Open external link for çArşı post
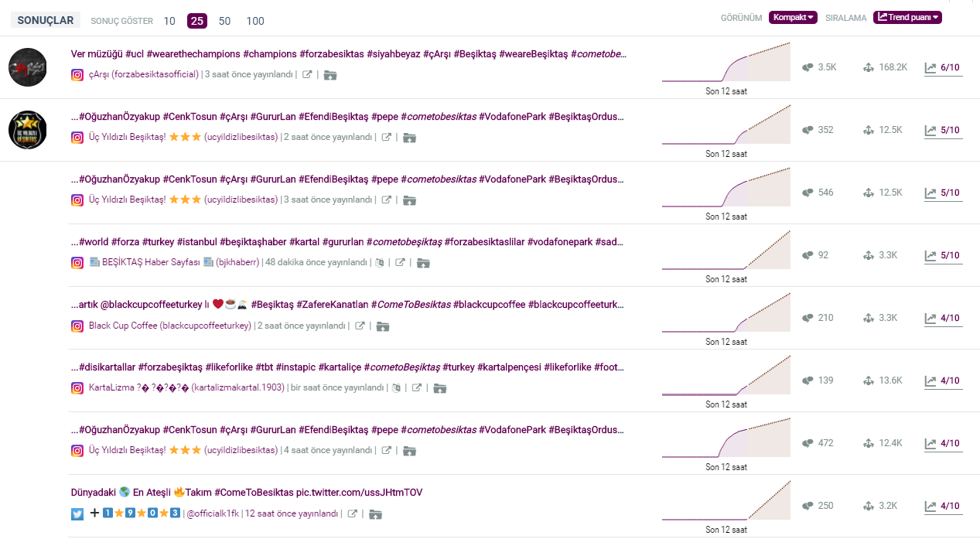The height and width of the screenshot is (539, 980). click(x=307, y=75)
